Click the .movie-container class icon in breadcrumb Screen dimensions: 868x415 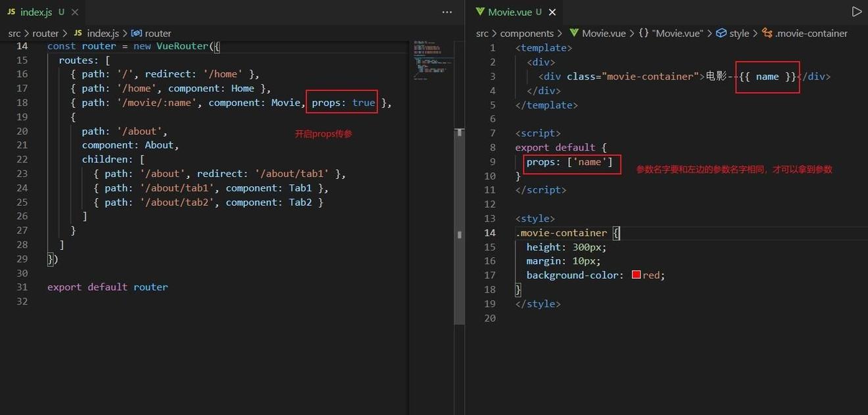[767, 33]
